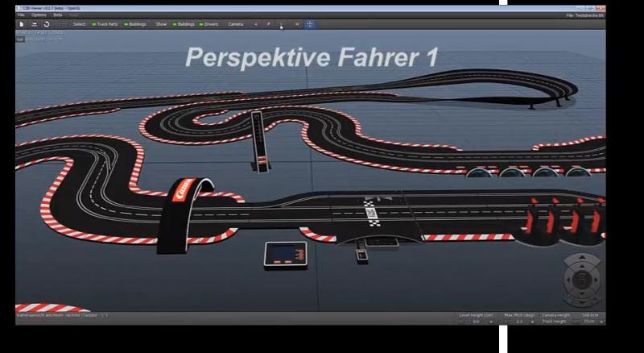Viewport: 644px width, 353px height.
Task: Click the previous camera arrow in toolbar
Action: (256, 24)
